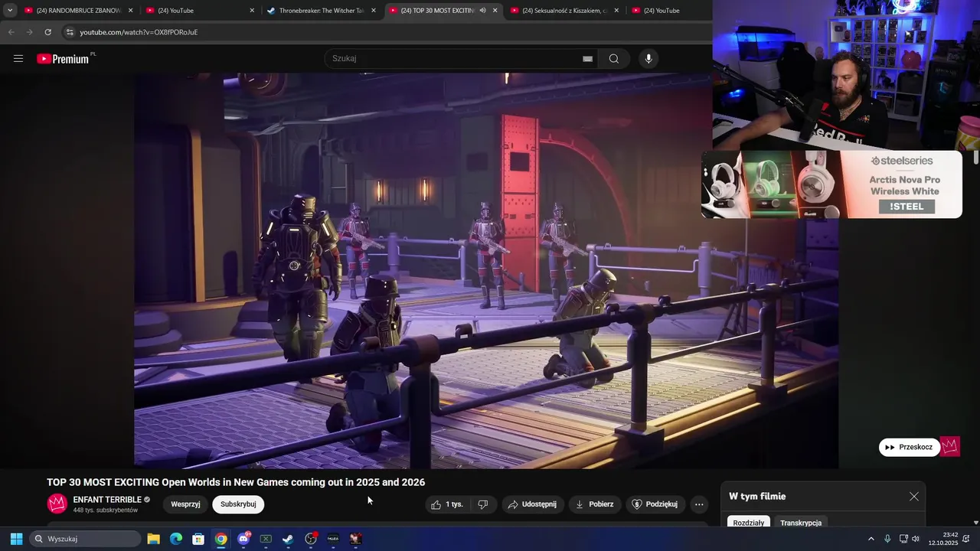Select the Transkrypcja chip

tap(801, 523)
